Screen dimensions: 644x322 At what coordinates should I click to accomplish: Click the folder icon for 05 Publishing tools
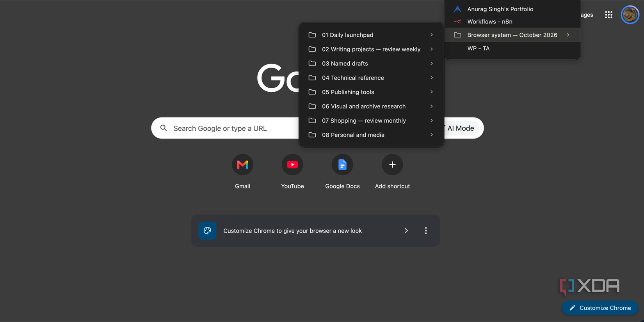pos(312,92)
